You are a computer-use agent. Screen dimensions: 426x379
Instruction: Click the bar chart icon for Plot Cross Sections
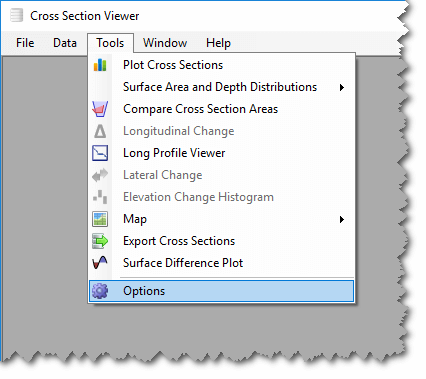point(100,65)
